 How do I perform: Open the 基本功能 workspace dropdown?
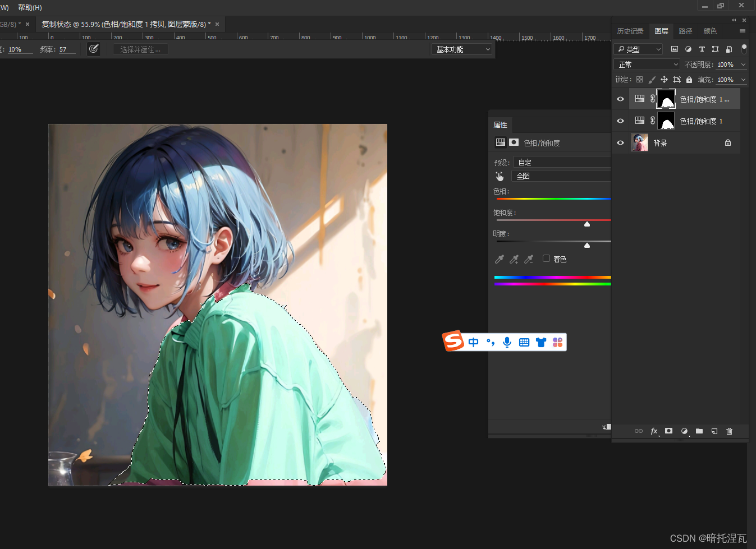pyautogui.click(x=461, y=49)
